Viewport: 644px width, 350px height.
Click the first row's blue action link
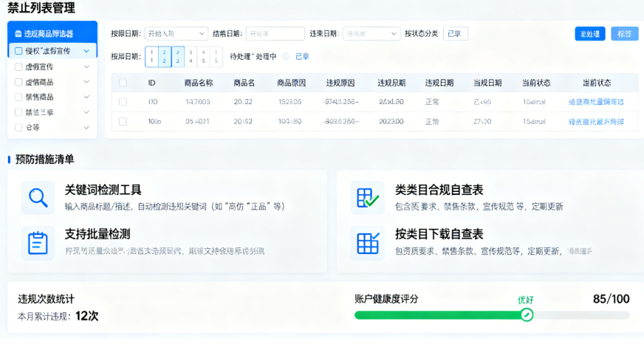pyautogui.click(x=596, y=102)
